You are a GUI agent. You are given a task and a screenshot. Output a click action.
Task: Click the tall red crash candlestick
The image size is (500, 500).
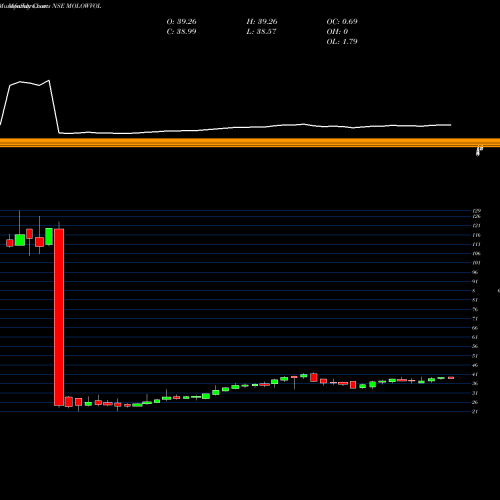(59, 317)
